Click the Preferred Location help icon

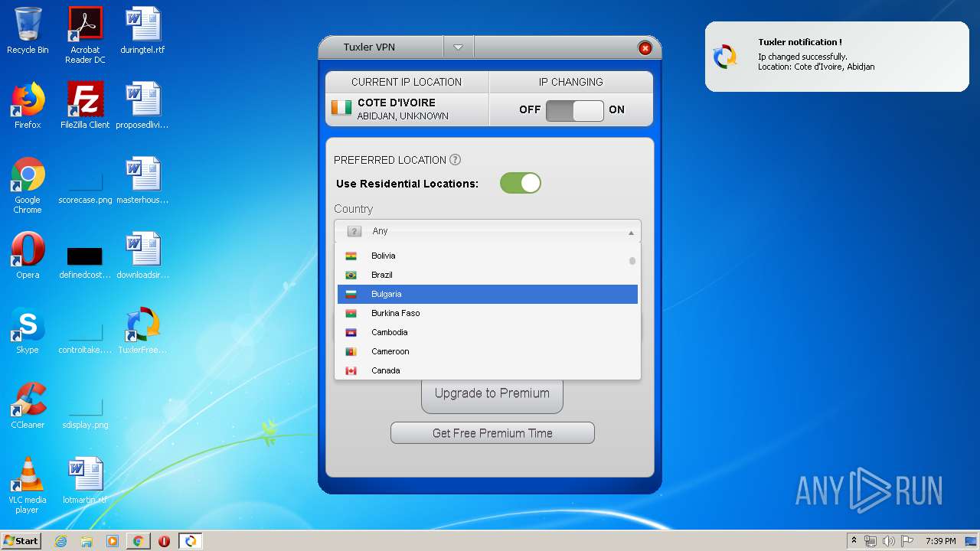coord(455,160)
